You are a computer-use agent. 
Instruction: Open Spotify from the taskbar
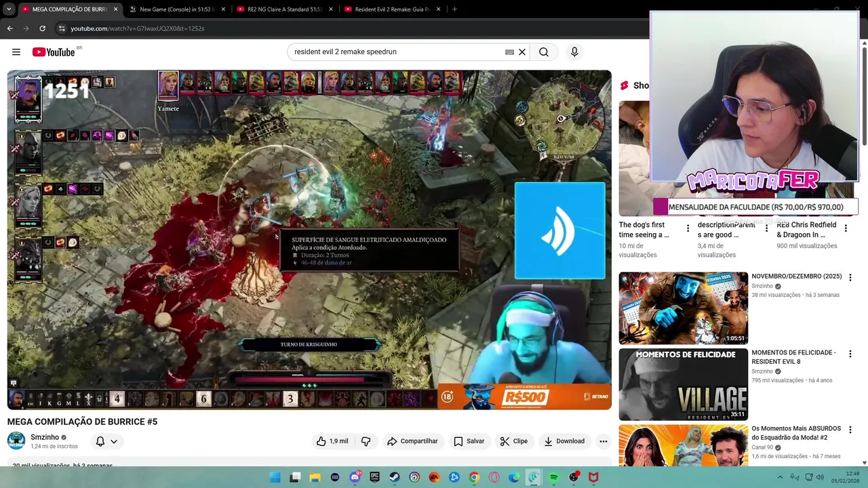point(553,477)
